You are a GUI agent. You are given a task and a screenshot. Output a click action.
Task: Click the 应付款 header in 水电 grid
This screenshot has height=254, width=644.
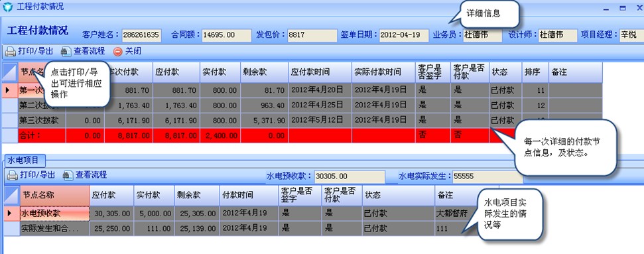click(111, 195)
